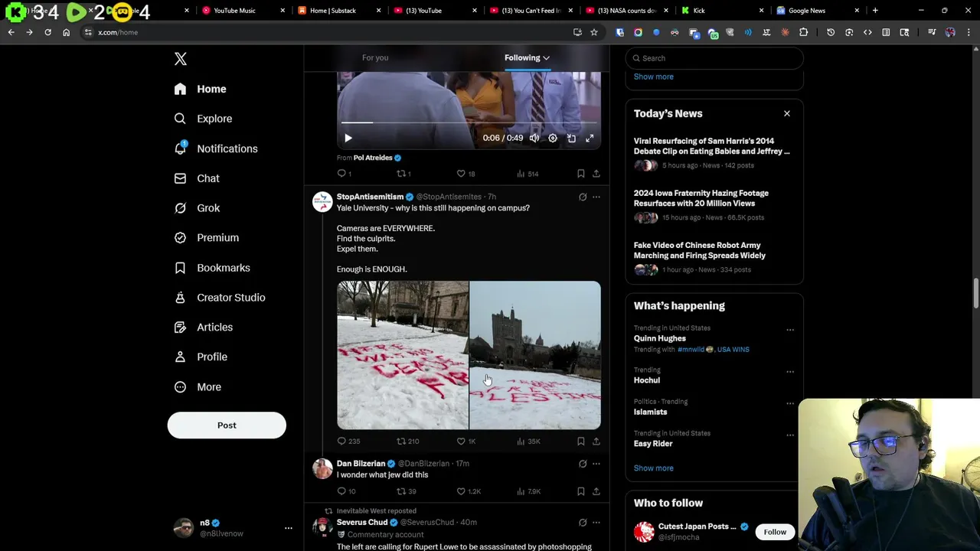The height and width of the screenshot is (551, 980).
Task: Open Explore in the sidebar
Action: [x=203, y=119]
